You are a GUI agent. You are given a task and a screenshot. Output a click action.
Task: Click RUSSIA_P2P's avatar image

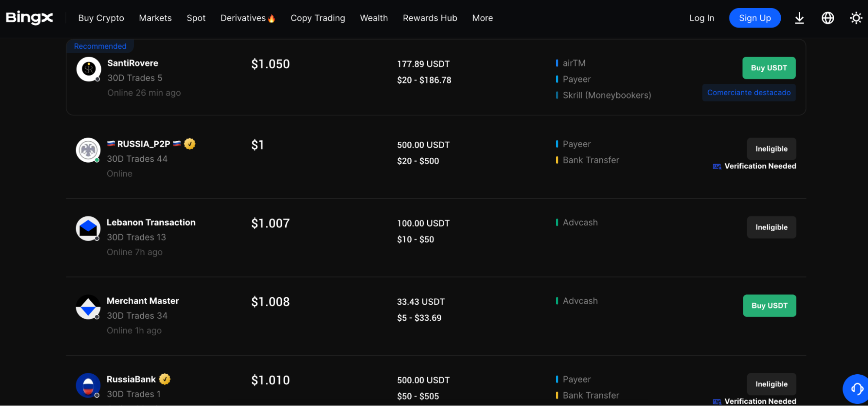click(88, 150)
